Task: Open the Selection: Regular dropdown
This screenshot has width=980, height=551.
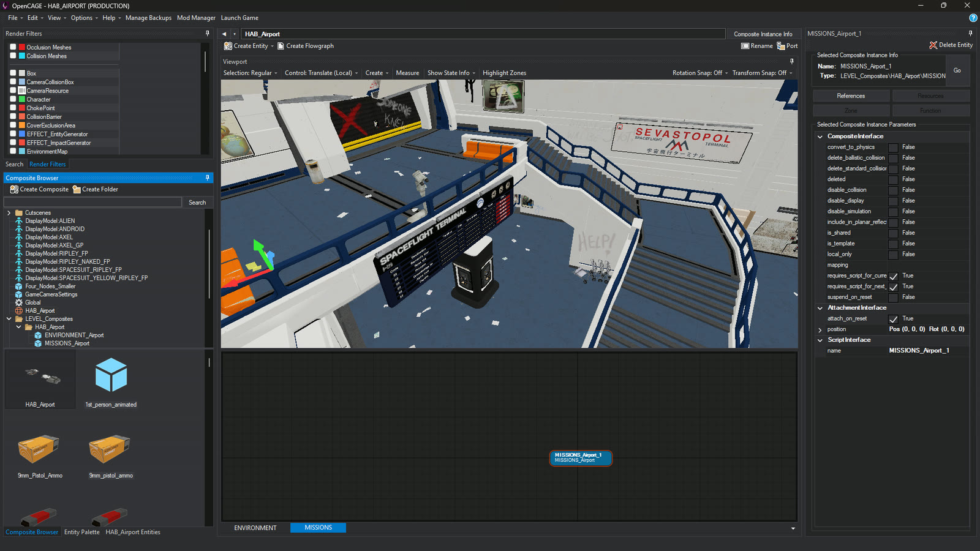Action: 250,73
